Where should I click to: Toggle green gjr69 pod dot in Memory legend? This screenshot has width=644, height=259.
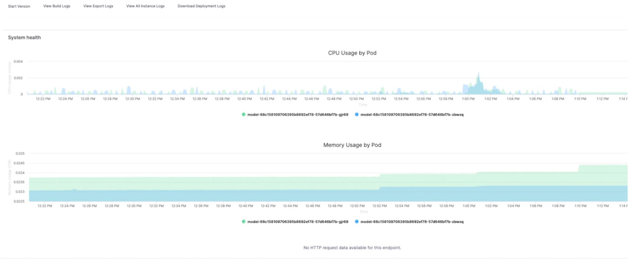tap(244, 222)
